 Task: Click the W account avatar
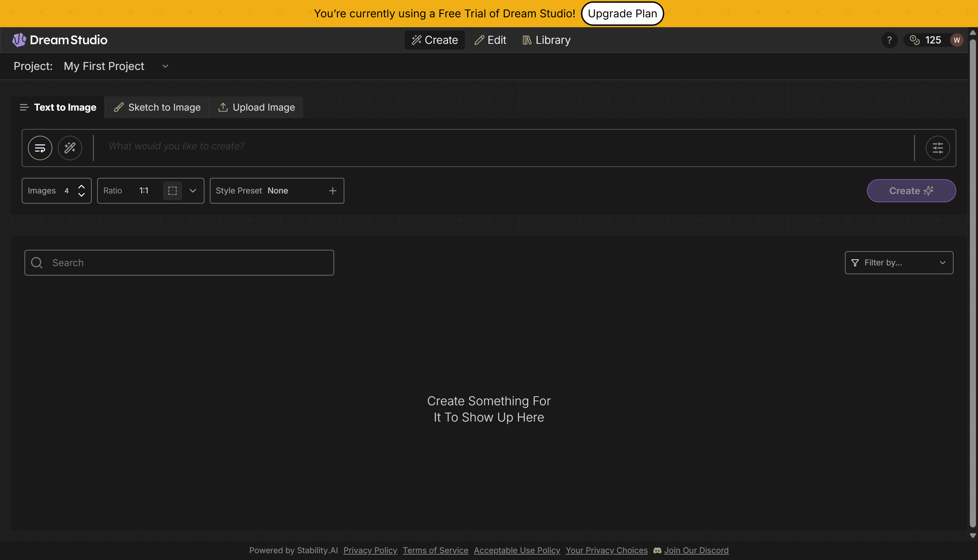click(x=957, y=40)
